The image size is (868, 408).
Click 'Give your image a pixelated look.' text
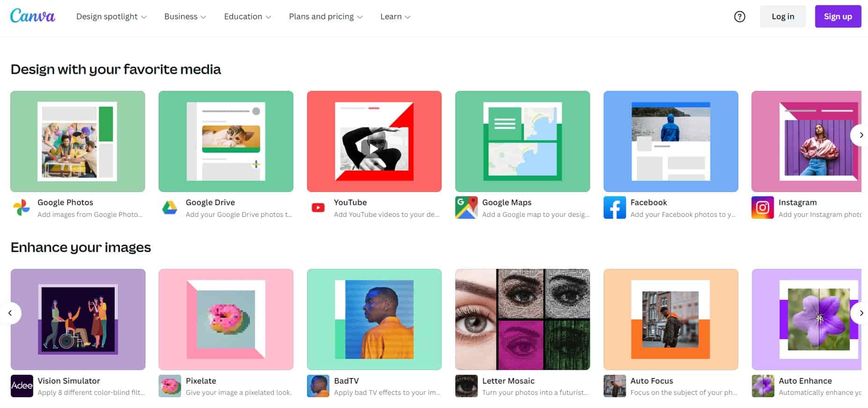coord(239,393)
